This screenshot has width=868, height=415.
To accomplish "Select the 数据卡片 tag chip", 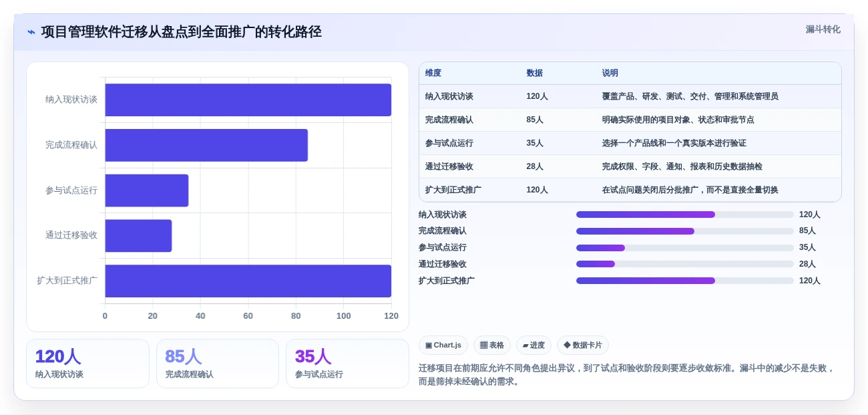I will pos(583,345).
